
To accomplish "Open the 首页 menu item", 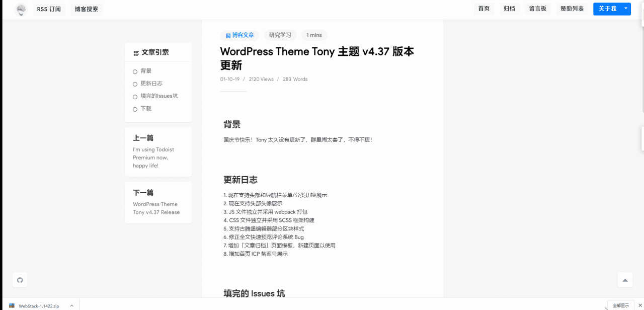I will pyautogui.click(x=484, y=9).
